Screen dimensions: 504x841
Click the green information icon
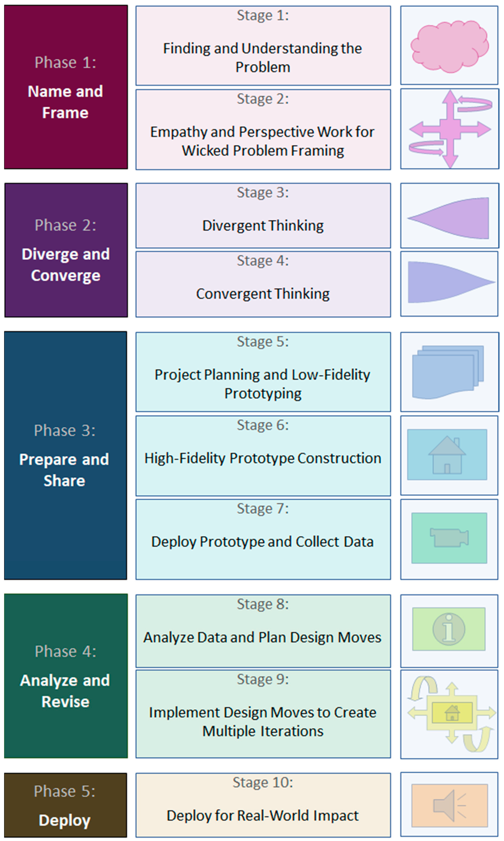coord(449,629)
